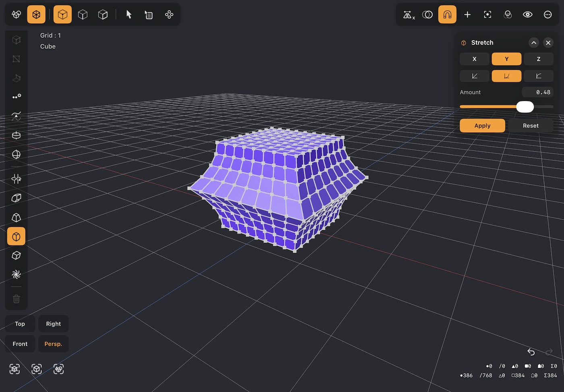The image size is (564, 392).
Task: Switch to Front view
Action: [x=20, y=344]
